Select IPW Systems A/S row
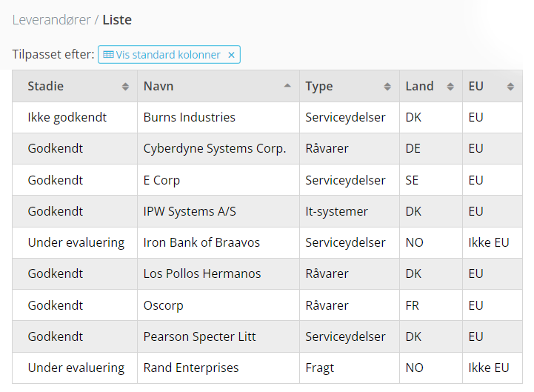 (267, 211)
